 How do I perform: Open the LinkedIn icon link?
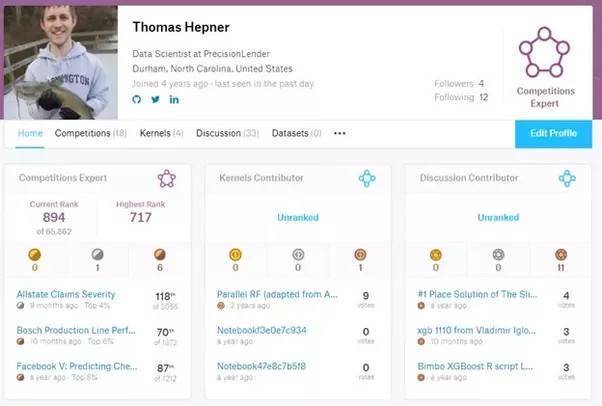click(x=174, y=99)
